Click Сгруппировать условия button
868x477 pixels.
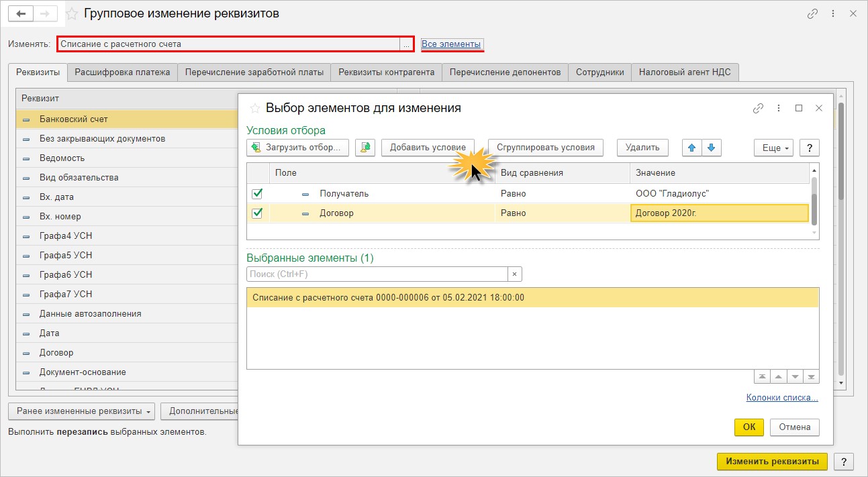pos(546,148)
